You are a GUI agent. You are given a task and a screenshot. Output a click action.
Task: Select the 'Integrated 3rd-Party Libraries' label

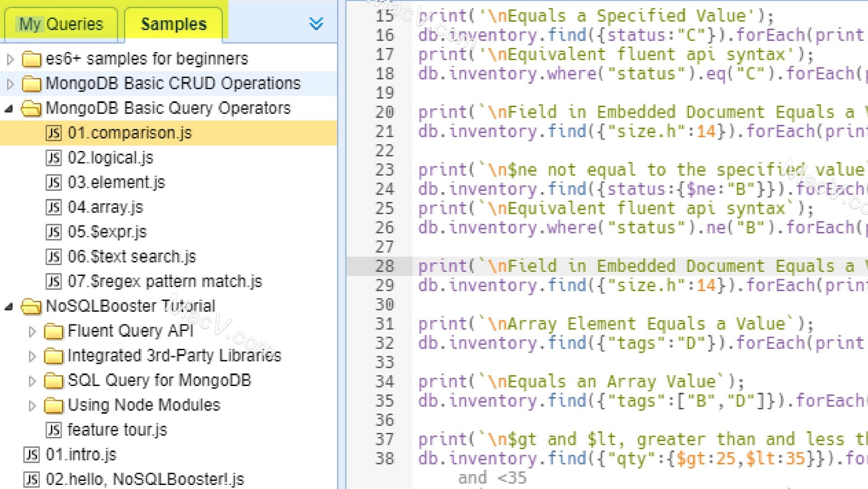174,356
